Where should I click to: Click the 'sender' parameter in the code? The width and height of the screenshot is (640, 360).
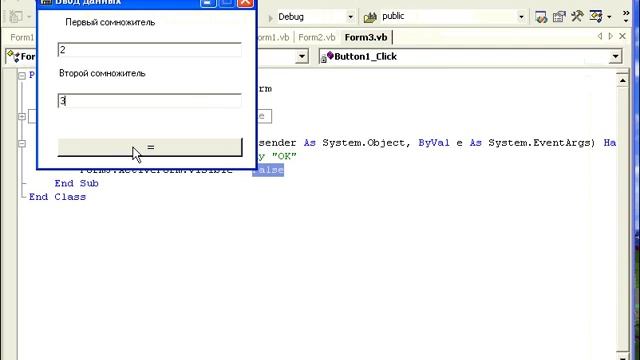click(277, 143)
